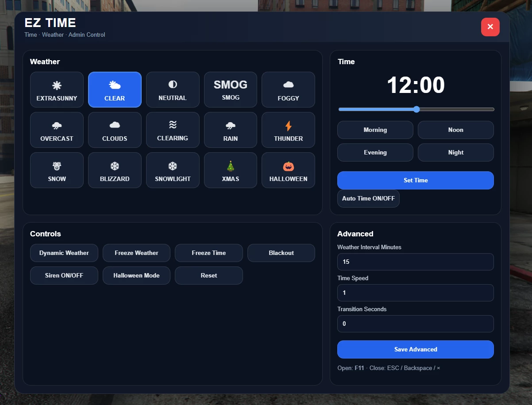532x405 pixels.
Task: Toggle the Blackout control
Action: (x=281, y=253)
